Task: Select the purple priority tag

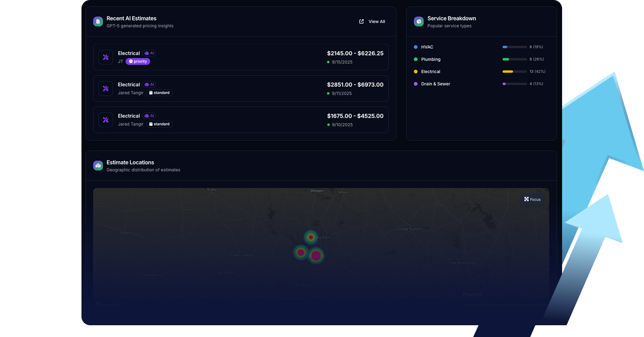Action: tap(138, 61)
